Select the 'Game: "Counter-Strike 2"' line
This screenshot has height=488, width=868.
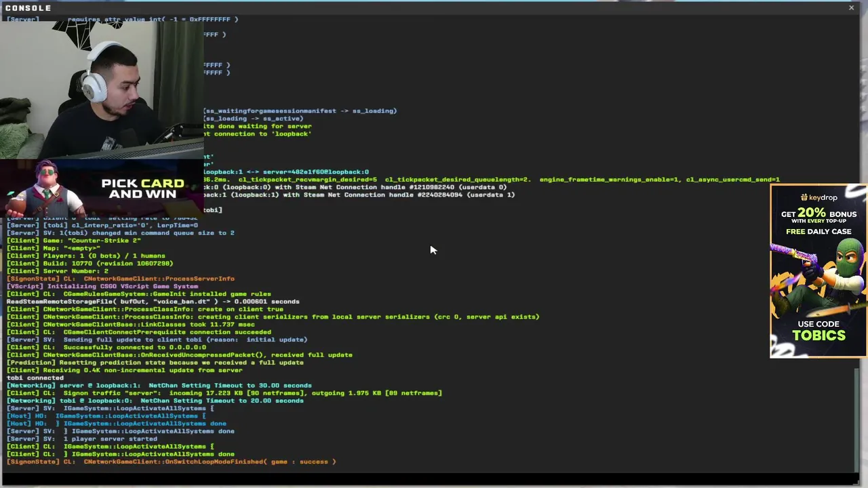pyautogui.click(x=74, y=241)
